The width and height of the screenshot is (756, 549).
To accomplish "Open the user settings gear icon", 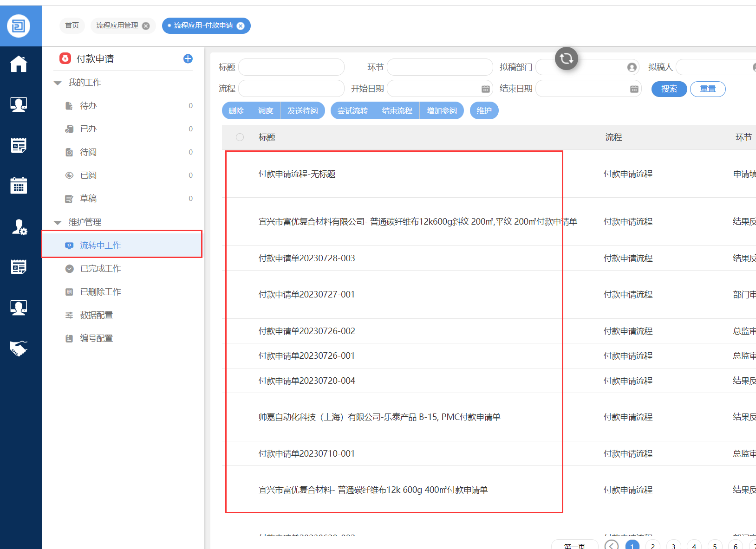I will coord(19,226).
